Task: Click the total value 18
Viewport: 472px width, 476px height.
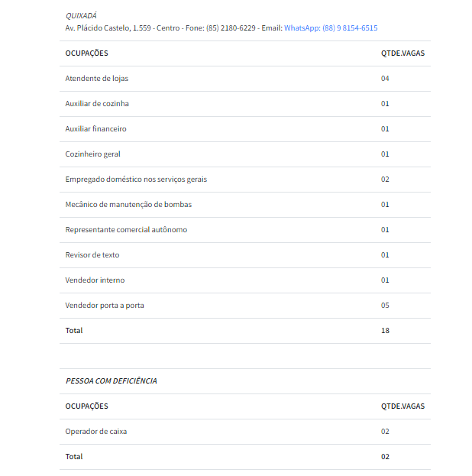Action: 386,331
